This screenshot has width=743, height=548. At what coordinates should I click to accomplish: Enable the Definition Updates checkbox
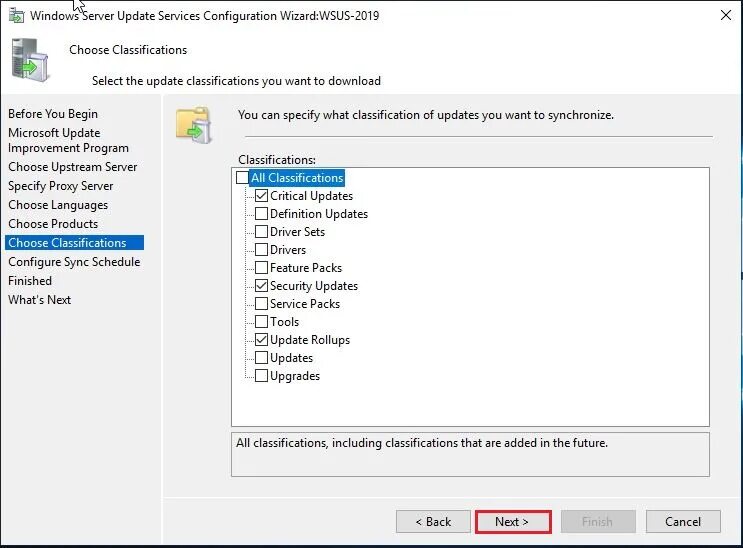click(x=261, y=214)
